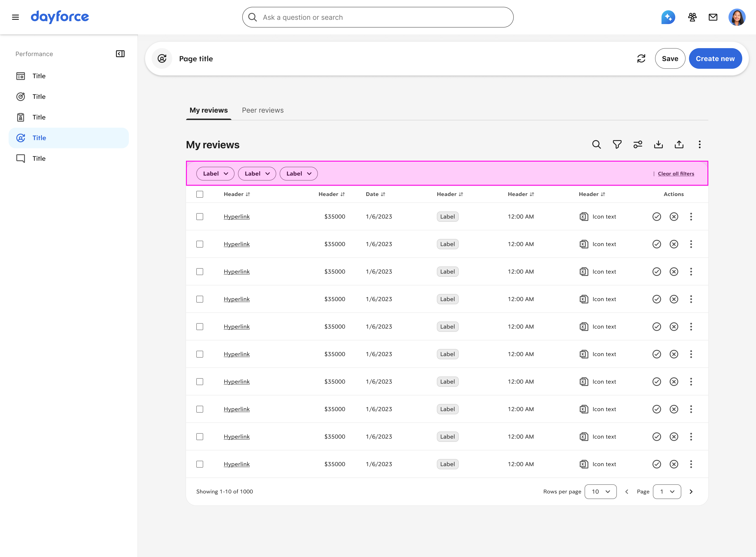Click the Create new button
Viewport: 756px width, 557px height.
[715, 59]
